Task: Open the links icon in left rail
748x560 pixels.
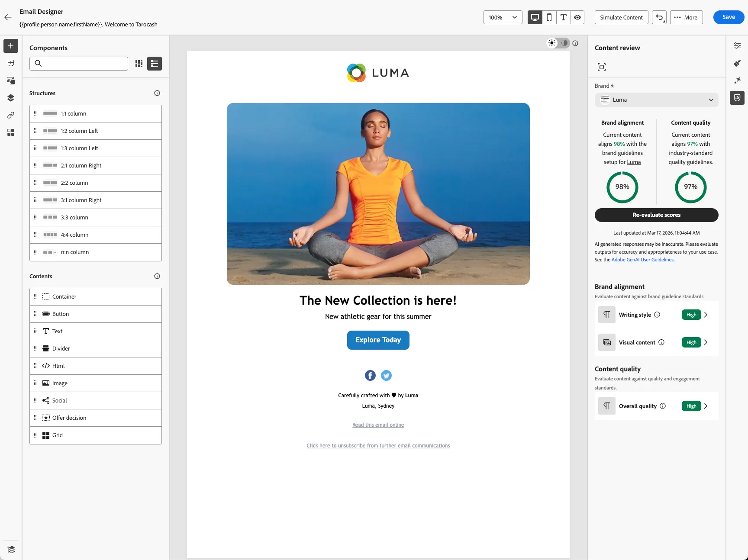Action: click(x=11, y=115)
